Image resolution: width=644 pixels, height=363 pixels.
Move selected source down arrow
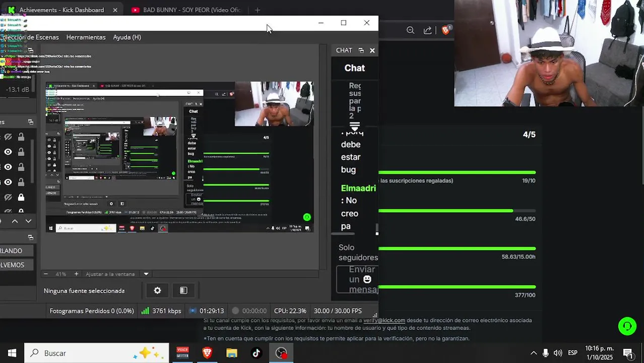click(x=28, y=221)
